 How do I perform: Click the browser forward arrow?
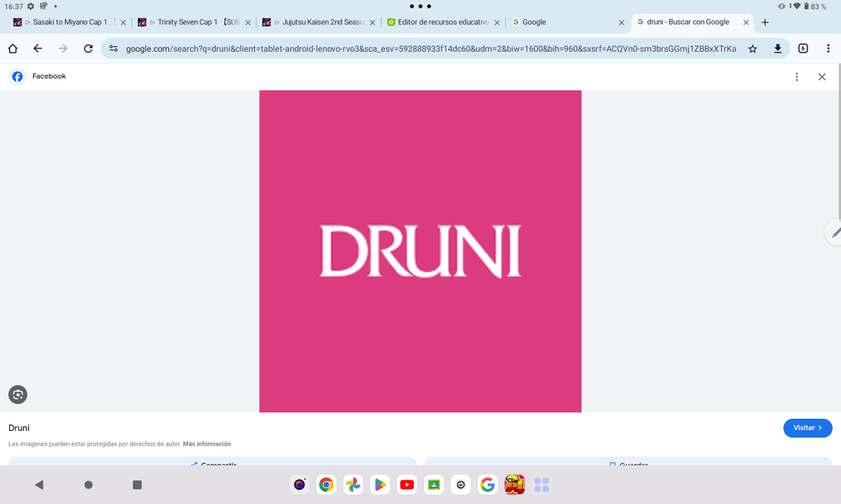pos(62,48)
